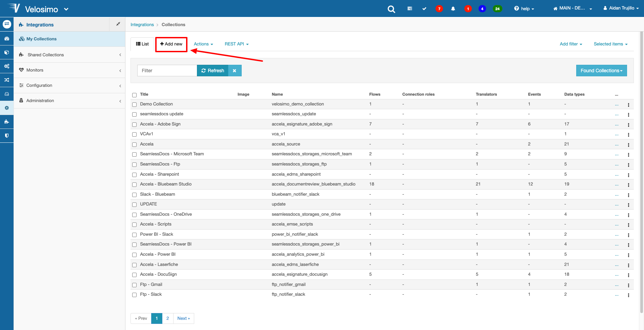Image resolution: width=644 pixels, height=330 pixels.
Task: Open the dashboard gauge sidebar icon
Action: 7,39
